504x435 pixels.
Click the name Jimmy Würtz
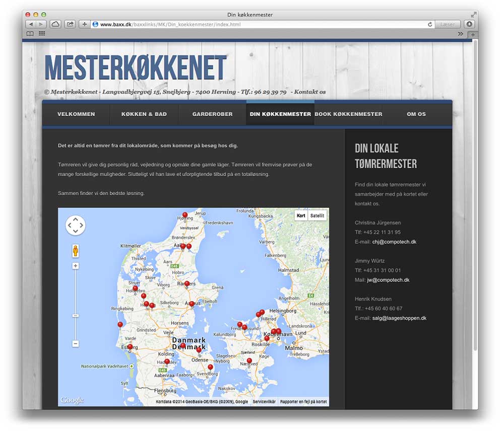coord(369,261)
